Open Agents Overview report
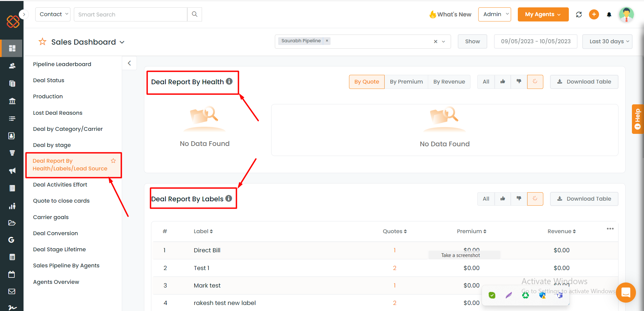This screenshot has width=644, height=311. tap(56, 282)
